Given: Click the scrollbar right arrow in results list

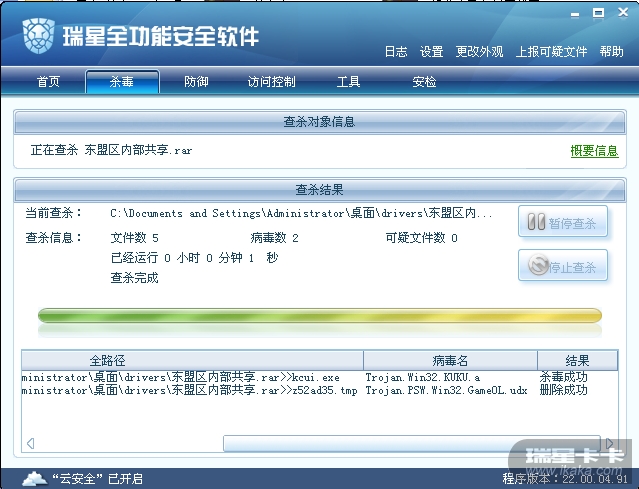Looking at the screenshot, I should (x=609, y=443).
